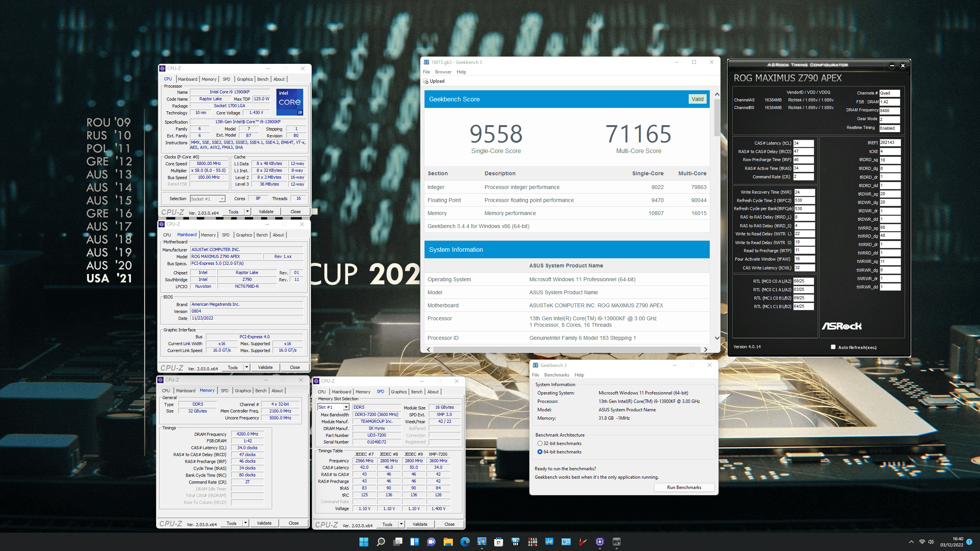Click Close button in CPU-Z Mainboard window
Viewport: 980px width, 551px height.
(x=295, y=367)
